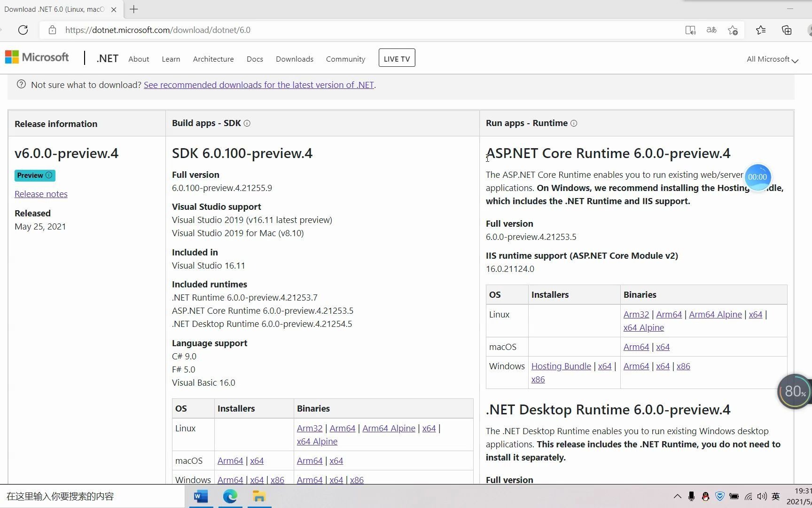Click the info icon next to Preview badge
Viewport: 812px width, 508px height.
click(49, 175)
